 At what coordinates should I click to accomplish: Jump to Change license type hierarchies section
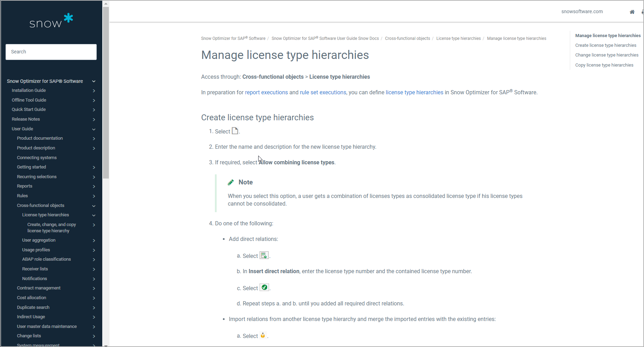point(607,55)
